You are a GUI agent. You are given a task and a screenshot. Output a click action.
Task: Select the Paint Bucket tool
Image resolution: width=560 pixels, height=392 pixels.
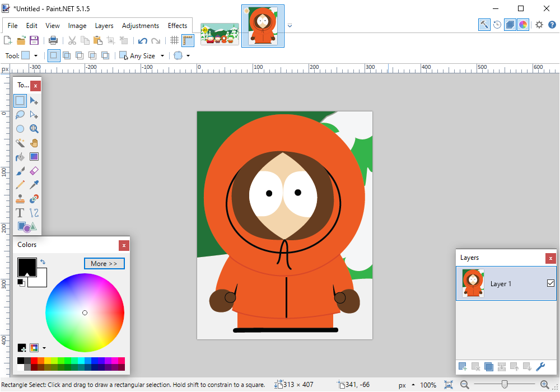coord(20,157)
